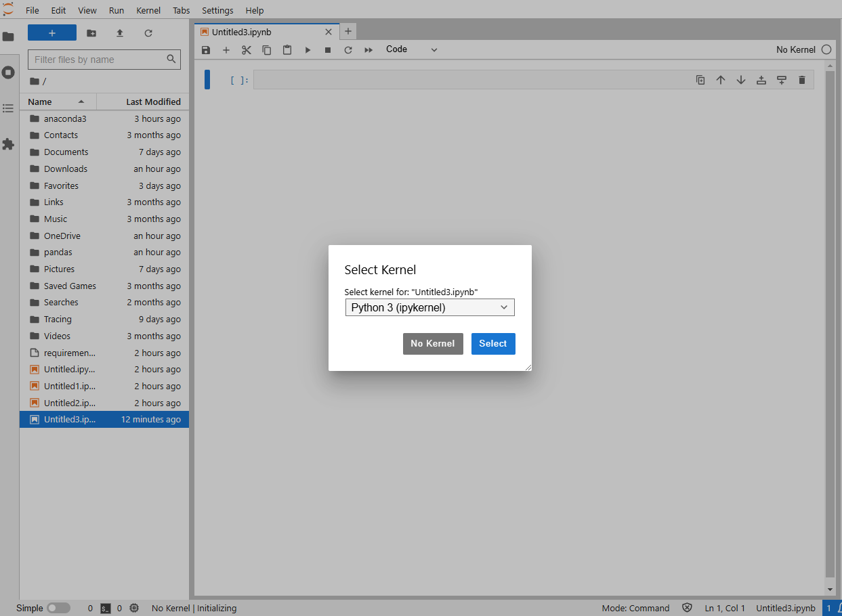
Task: Open the kernel selection dropdown in dialog
Action: coord(430,307)
